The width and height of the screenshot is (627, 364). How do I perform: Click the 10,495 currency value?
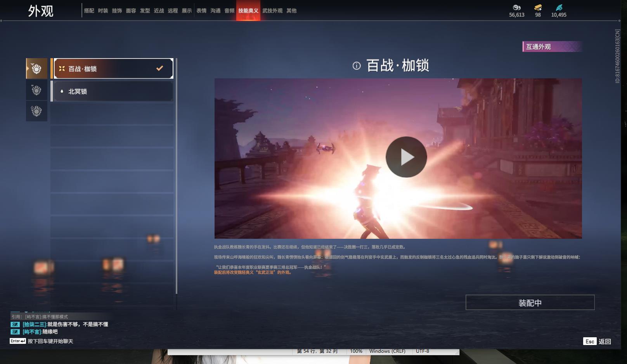click(x=559, y=15)
